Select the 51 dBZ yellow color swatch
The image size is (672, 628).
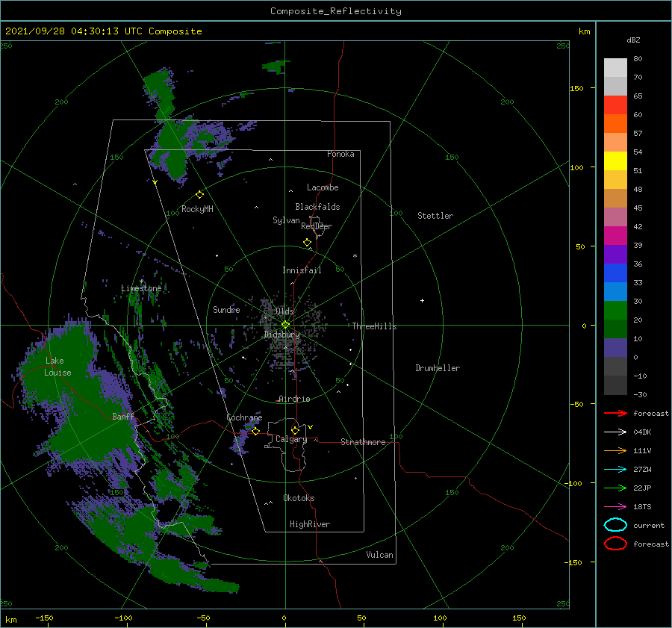tap(615, 161)
